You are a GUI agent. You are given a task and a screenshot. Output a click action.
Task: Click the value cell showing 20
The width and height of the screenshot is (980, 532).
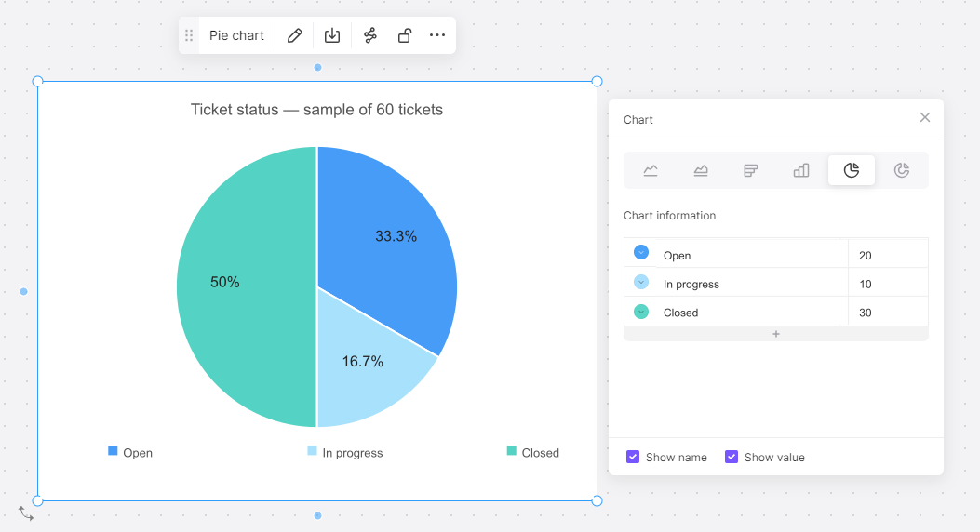click(888, 256)
